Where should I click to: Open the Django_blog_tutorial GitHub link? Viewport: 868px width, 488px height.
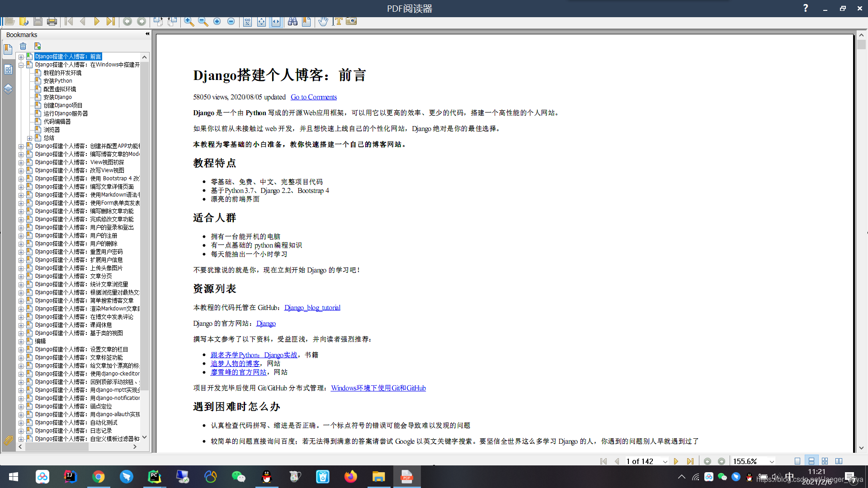point(312,308)
